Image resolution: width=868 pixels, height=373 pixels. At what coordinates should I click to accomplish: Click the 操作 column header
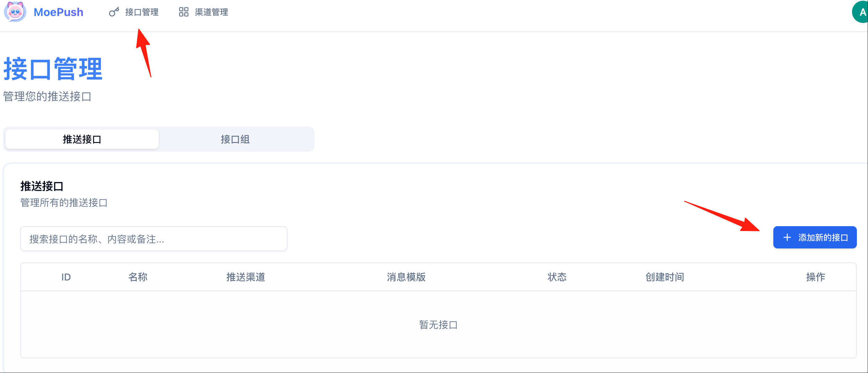pyautogui.click(x=815, y=277)
